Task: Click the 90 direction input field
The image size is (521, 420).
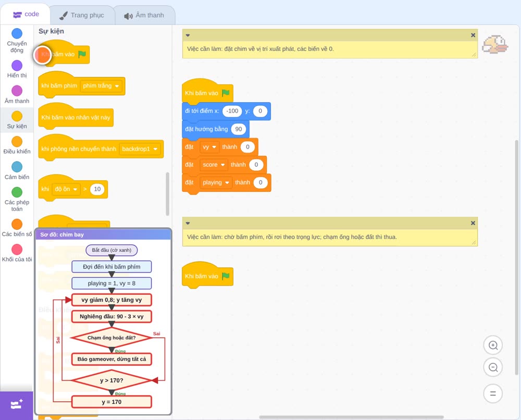Action: [239, 129]
